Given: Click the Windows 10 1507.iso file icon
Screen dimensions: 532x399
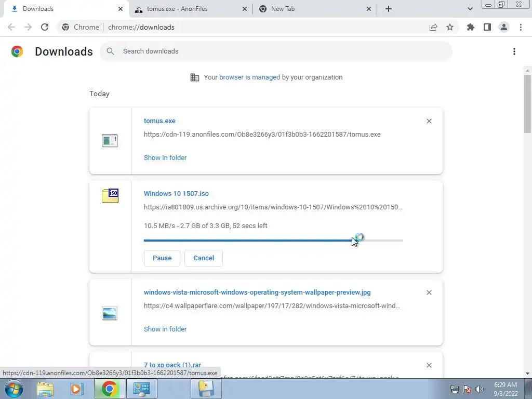Looking at the screenshot, I should [110, 196].
